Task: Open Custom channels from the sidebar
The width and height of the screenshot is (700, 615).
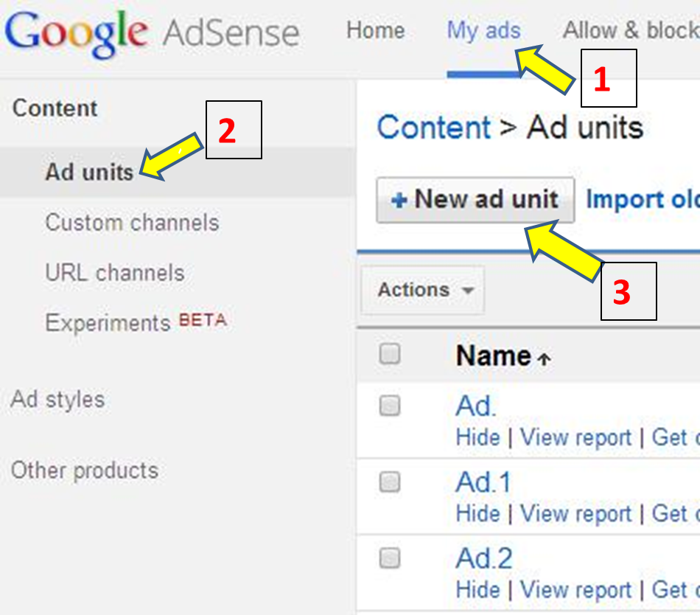Action: coord(133,223)
